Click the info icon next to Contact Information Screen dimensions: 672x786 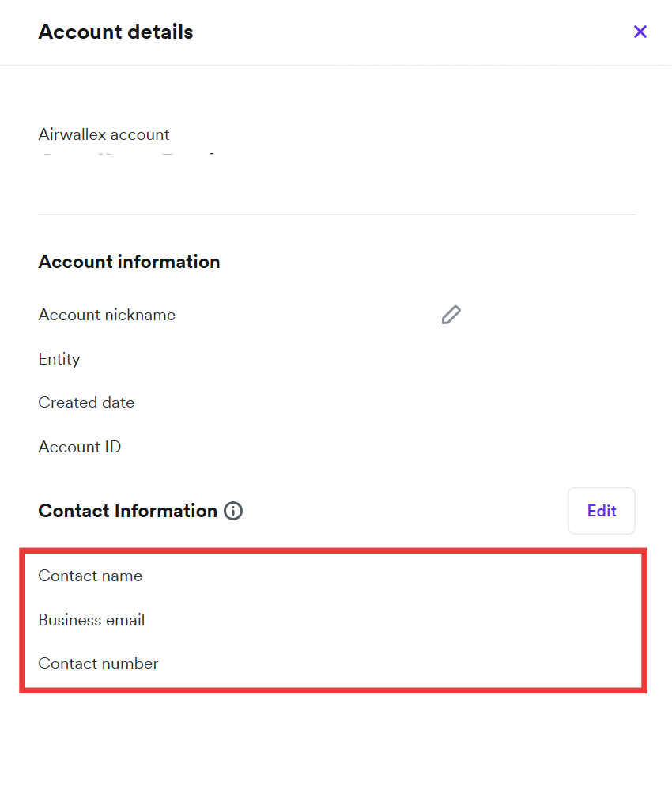click(233, 511)
